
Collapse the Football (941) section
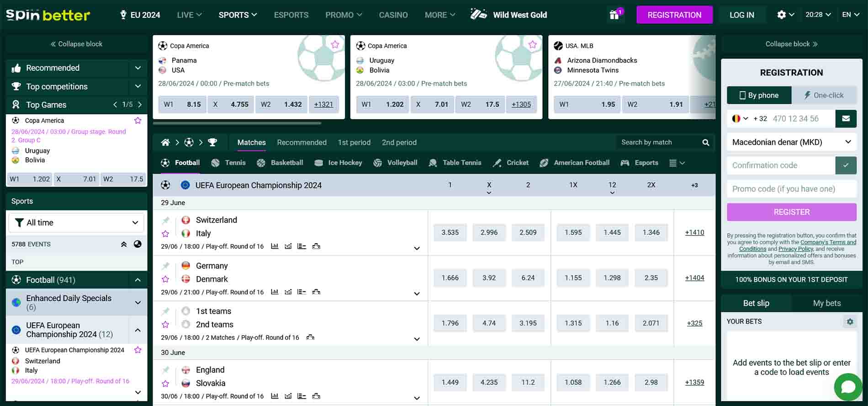(x=138, y=280)
